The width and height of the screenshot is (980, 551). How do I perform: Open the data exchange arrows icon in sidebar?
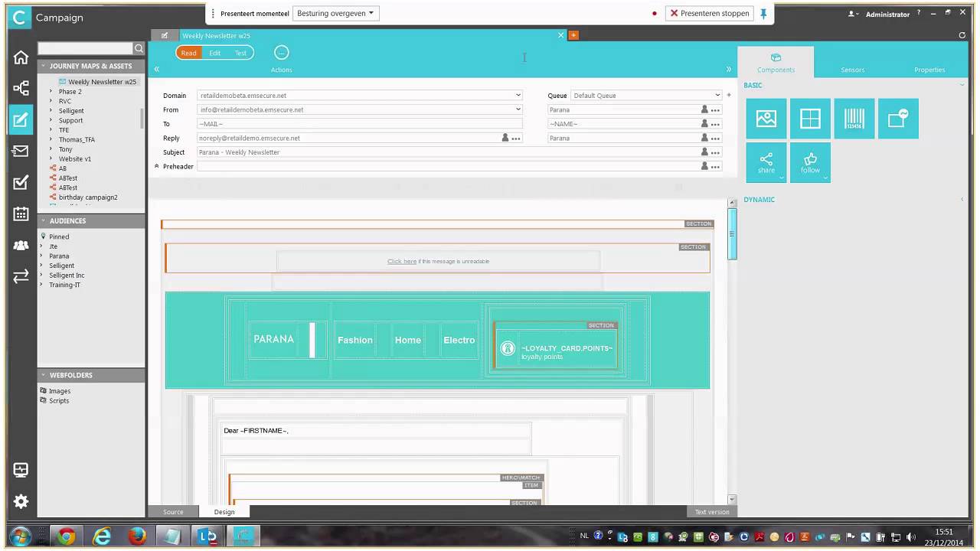(21, 276)
